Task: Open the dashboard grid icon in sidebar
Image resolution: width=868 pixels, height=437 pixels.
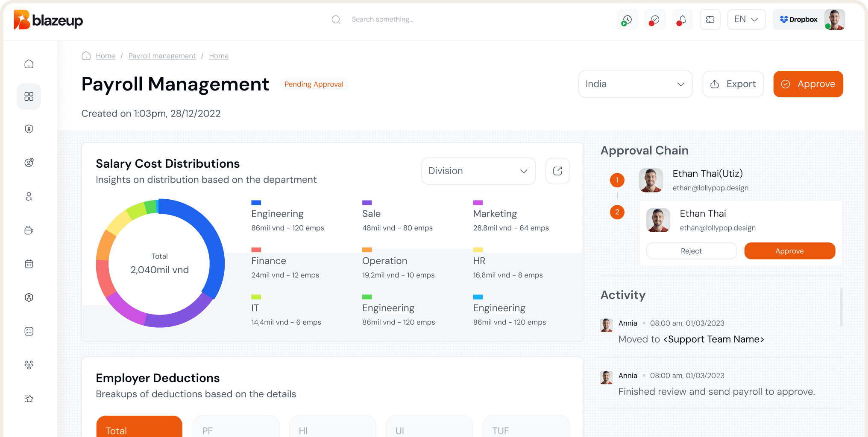Action: tap(29, 96)
